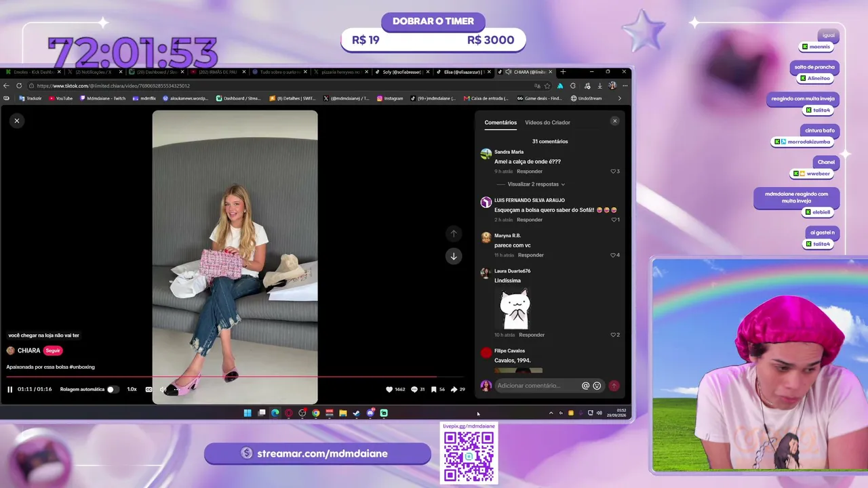Open the CHIARA profile avatar
Image resolution: width=868 pixels, height=488 pixels.
coord(11,350)
